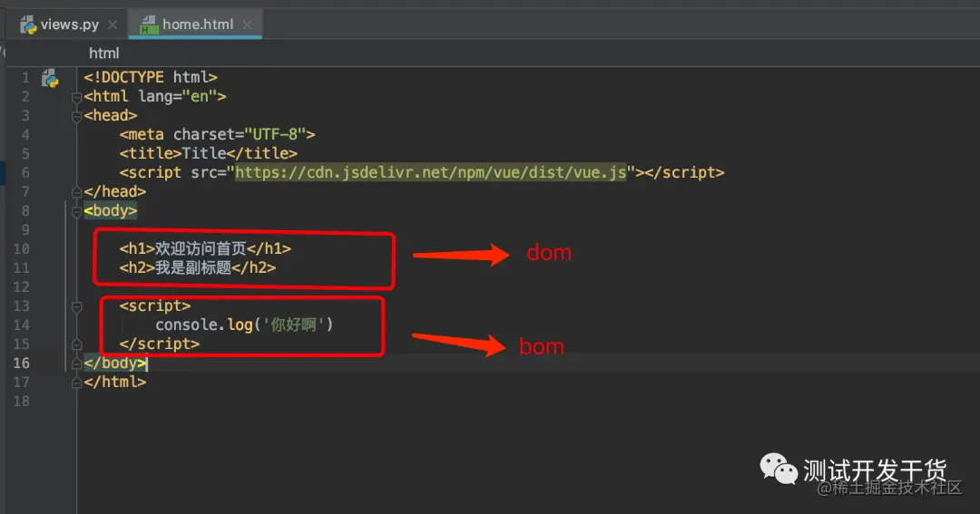Image resolution: width=980 pixels, height=514 pixels.
Task: Click the <body> opening tag
Action: pos(110,210)
